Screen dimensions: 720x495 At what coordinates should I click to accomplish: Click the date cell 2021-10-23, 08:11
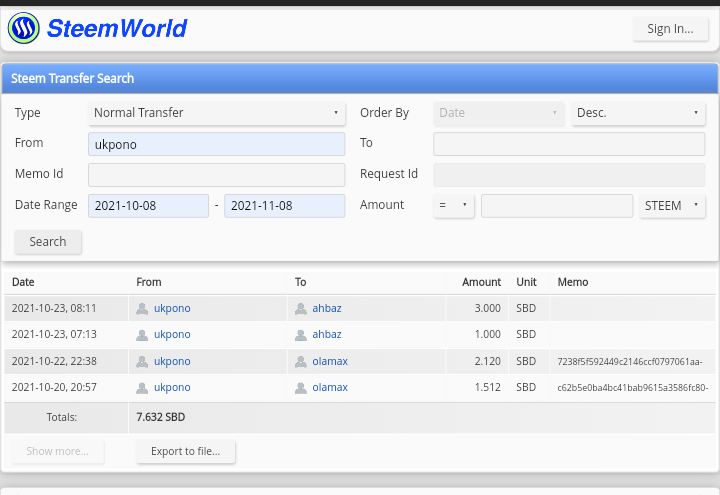click(x=54, y=308)
